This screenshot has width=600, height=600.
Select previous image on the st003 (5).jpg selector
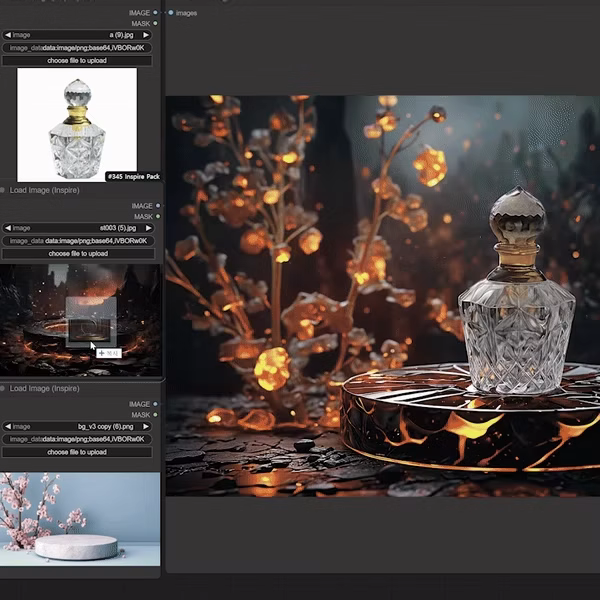pos(8,228)
